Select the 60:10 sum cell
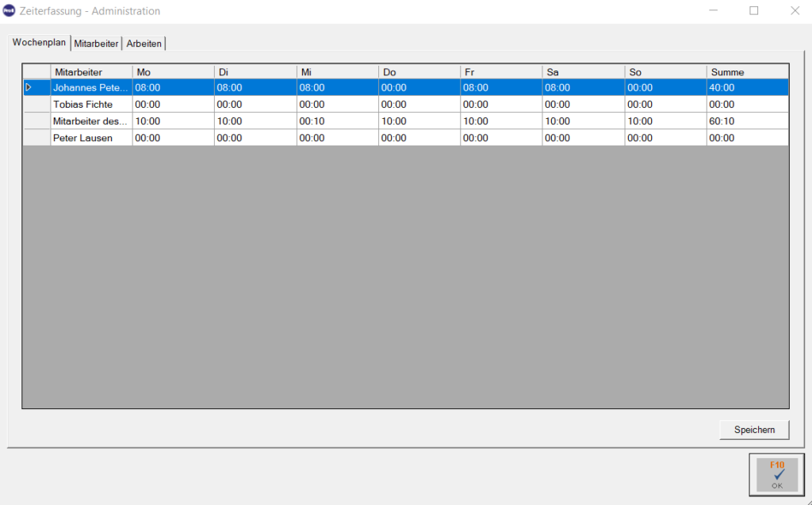 pos(747,121)
